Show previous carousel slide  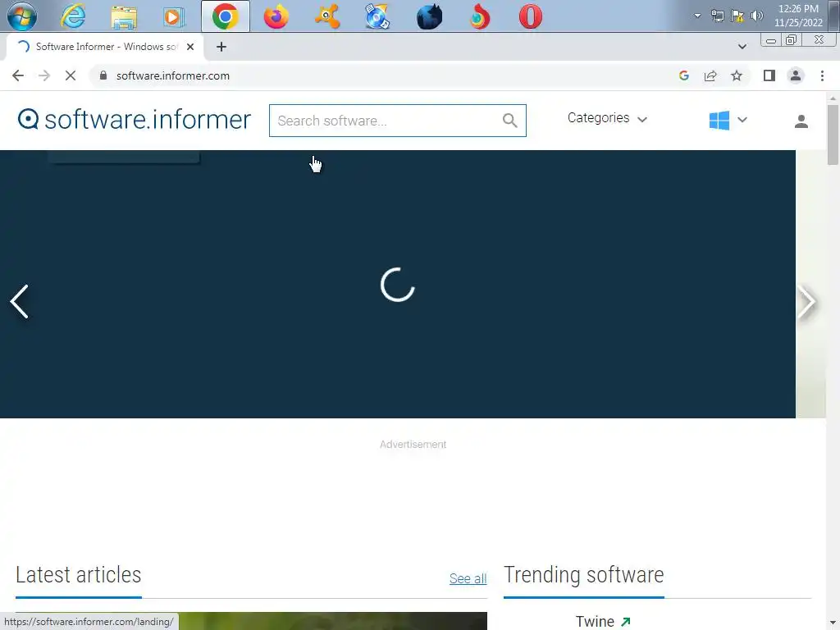pos(20,302)
